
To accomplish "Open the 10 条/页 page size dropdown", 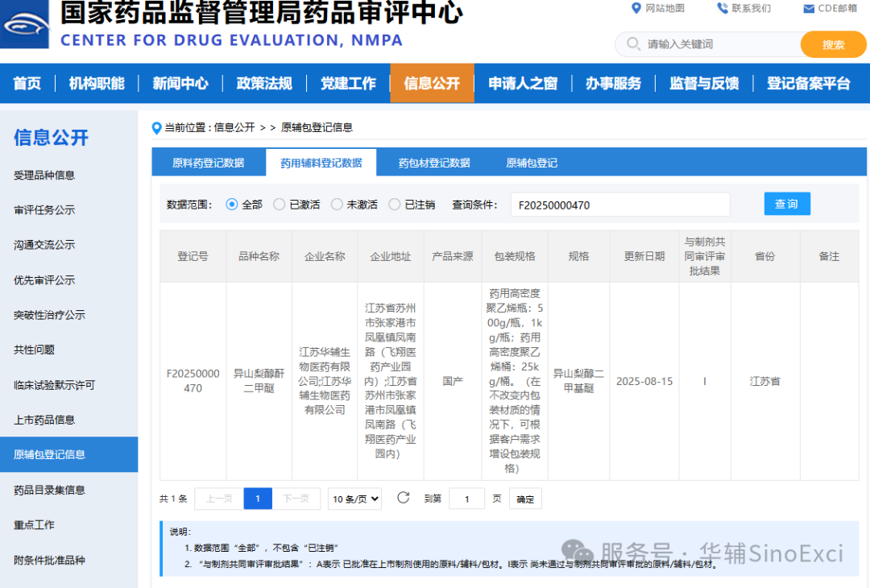I will [354, 499].
